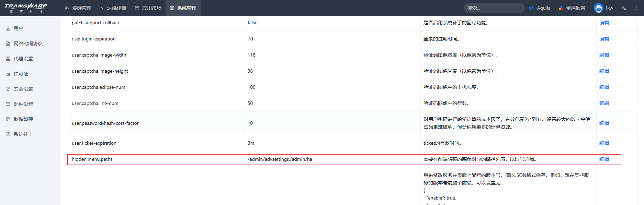Viewport: 644px width, 205px height.
Task: Open 网络时间协议 in the sidebar
Action: click(x=28, y=44)
